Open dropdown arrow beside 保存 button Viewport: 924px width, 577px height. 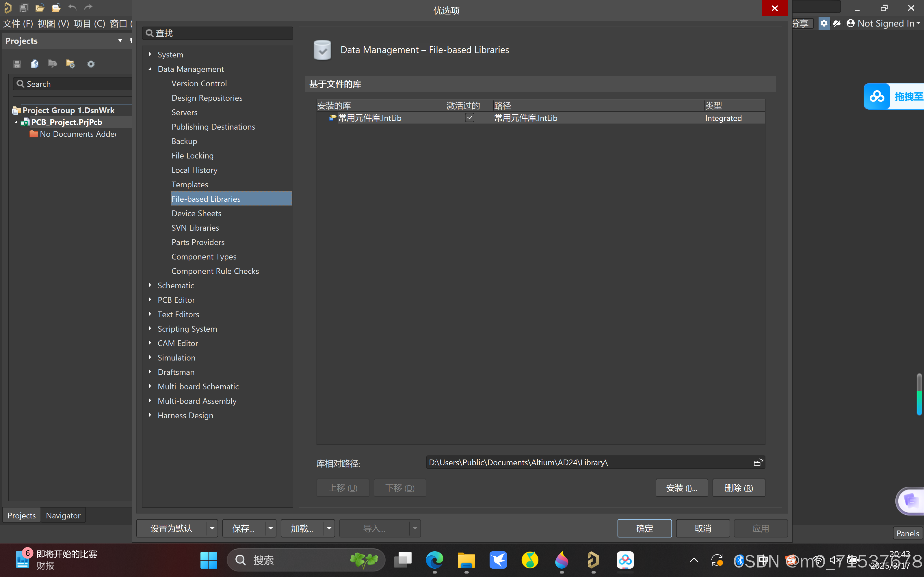pos(271,529)
